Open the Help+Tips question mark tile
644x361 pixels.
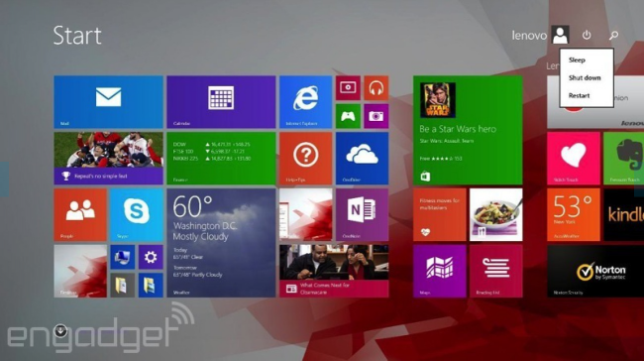point(305,159)
